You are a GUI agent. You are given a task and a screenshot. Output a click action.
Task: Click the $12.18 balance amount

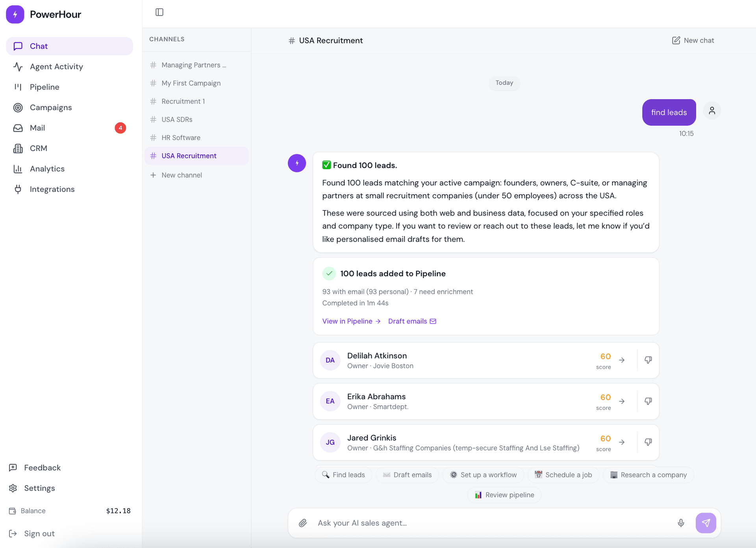(x=118, y=511)
